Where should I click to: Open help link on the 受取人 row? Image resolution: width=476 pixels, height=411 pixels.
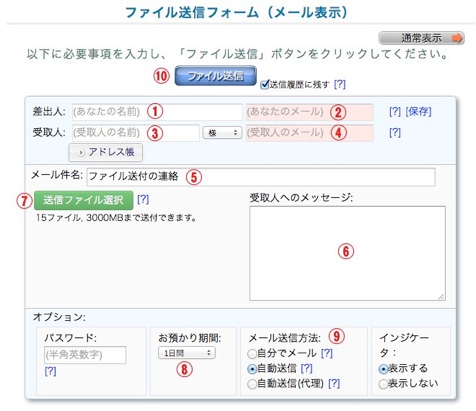[x=395, y=133]
